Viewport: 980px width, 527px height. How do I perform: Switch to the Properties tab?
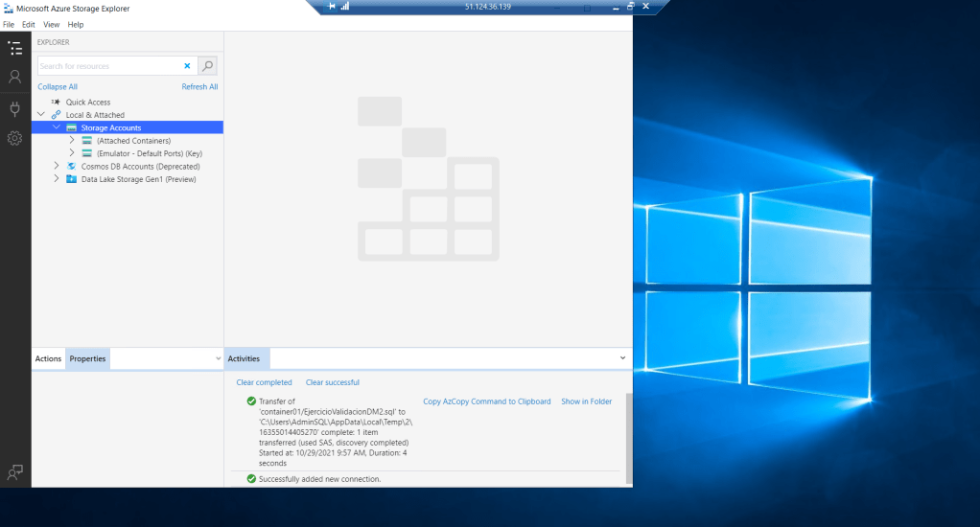tap(87, 358)
